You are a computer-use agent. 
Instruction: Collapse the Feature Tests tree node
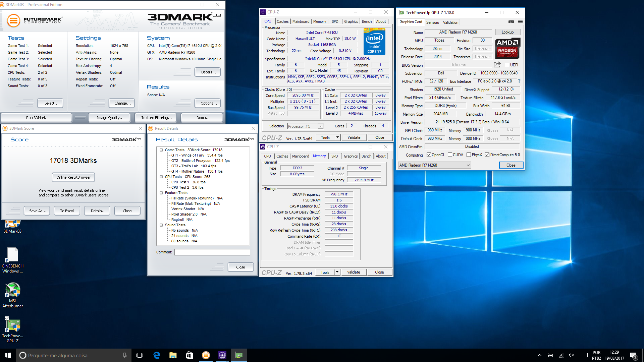tap(161, 193)
